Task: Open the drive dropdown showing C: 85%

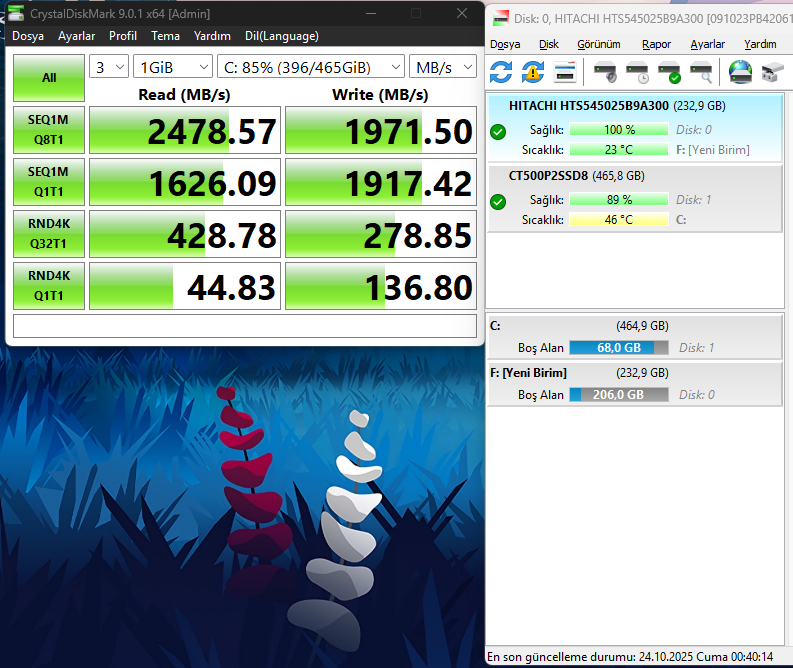Action: click(x=311, y=67)
